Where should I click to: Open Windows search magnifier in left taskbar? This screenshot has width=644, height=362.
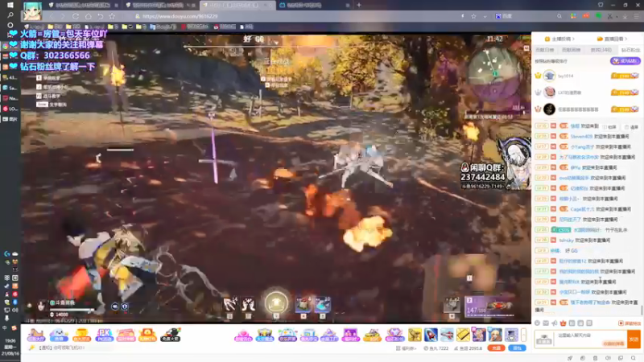(10, 15)
